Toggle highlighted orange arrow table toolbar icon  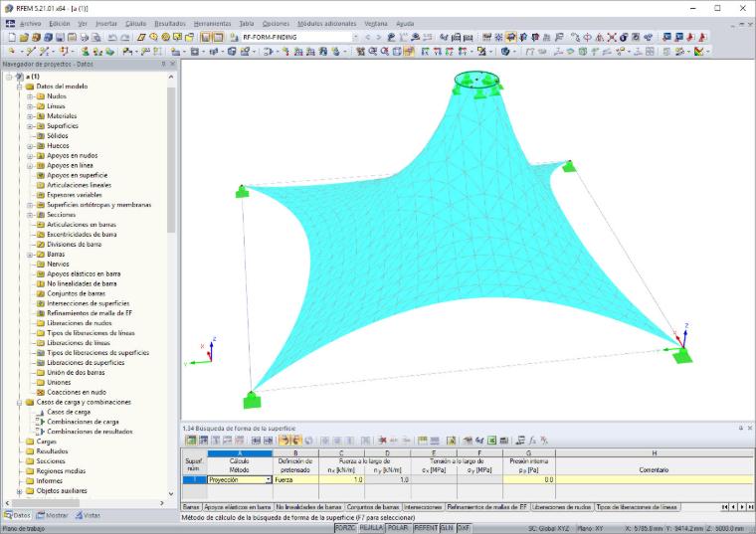(283, 441)
